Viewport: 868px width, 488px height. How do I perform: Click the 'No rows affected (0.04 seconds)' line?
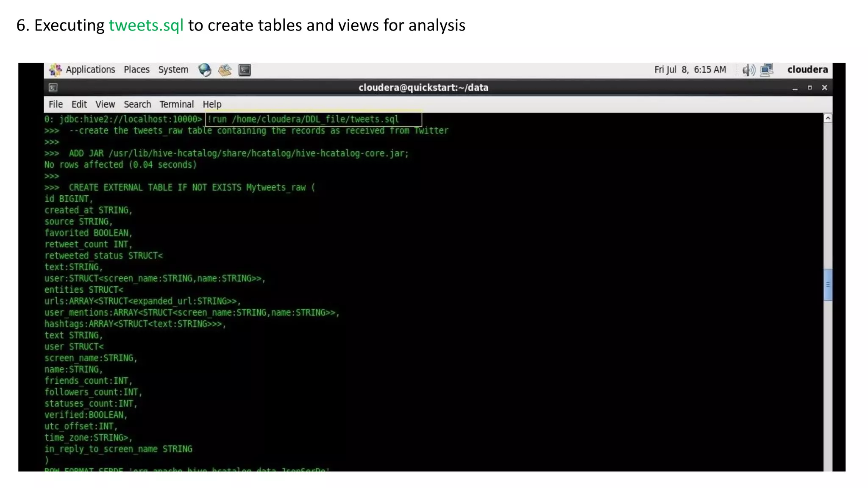tap(121, 165)
